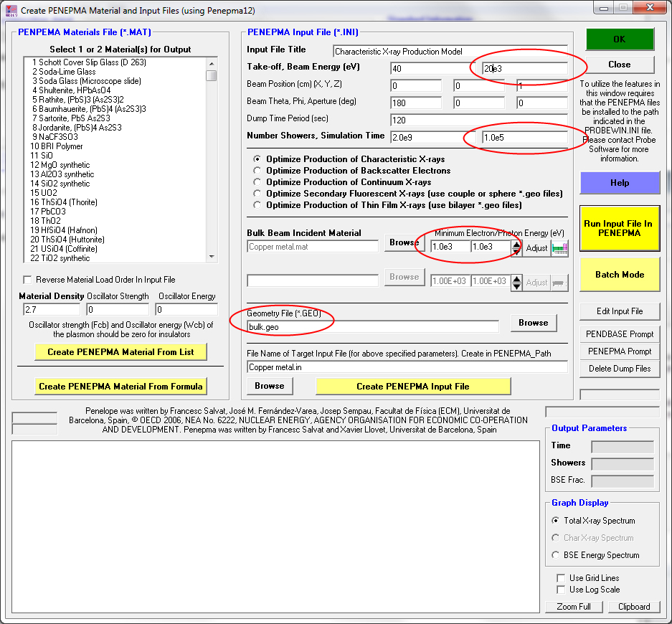The image size is (672, 624).
Task: Browse for the Geometry File
Action: 533,323
